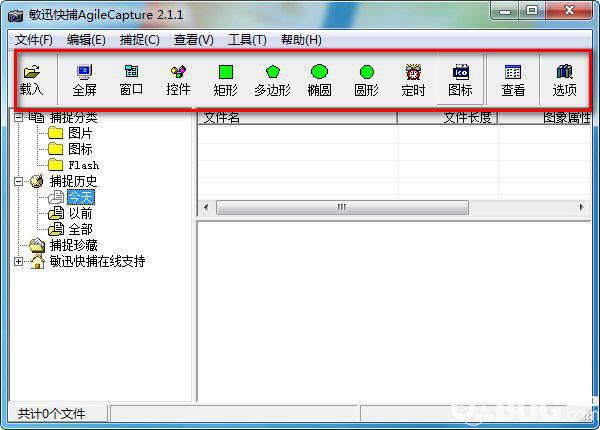Open the 选项 options toolbar button
The width and height of the screenshot is (600, 430).
tap(564, 80)
